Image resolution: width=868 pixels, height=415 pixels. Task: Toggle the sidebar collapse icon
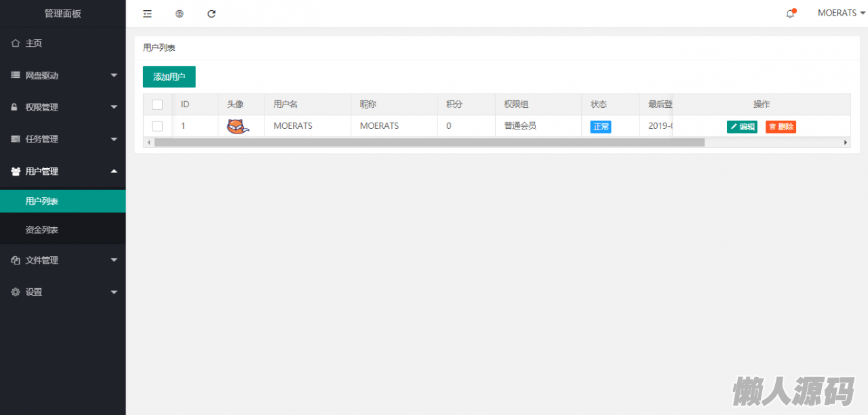pos(147,14)
